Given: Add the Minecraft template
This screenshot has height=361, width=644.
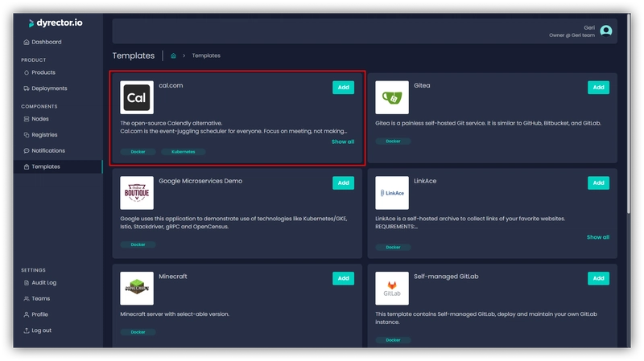Looking at the screenshot, I should point(344,278).
